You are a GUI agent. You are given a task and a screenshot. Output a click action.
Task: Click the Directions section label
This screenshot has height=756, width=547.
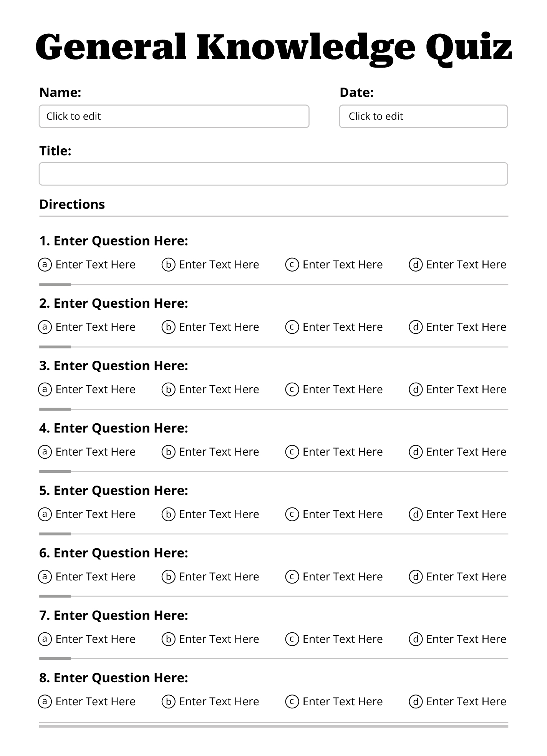72,204
